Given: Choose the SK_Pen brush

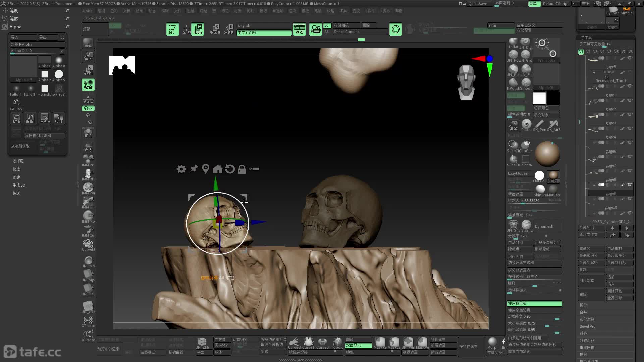Looking at the screenshot, I should [x=540, y=125].
